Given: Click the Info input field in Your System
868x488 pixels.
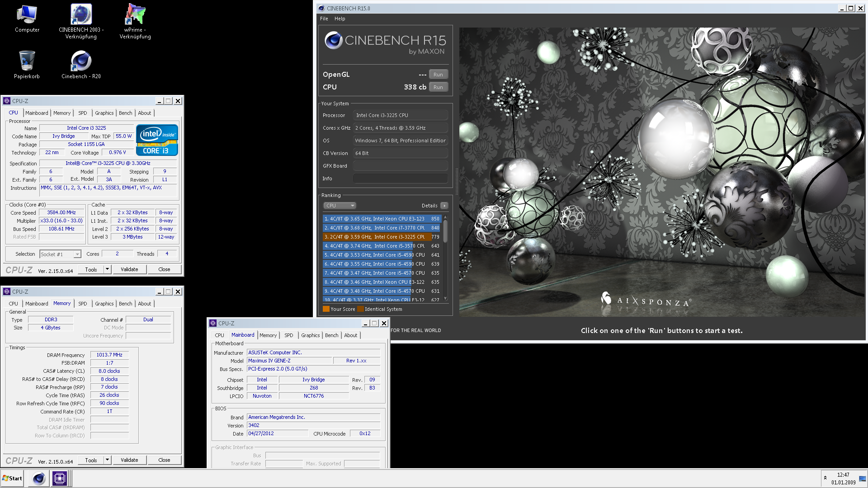Looking at the screenshot, I should [400, 178].
